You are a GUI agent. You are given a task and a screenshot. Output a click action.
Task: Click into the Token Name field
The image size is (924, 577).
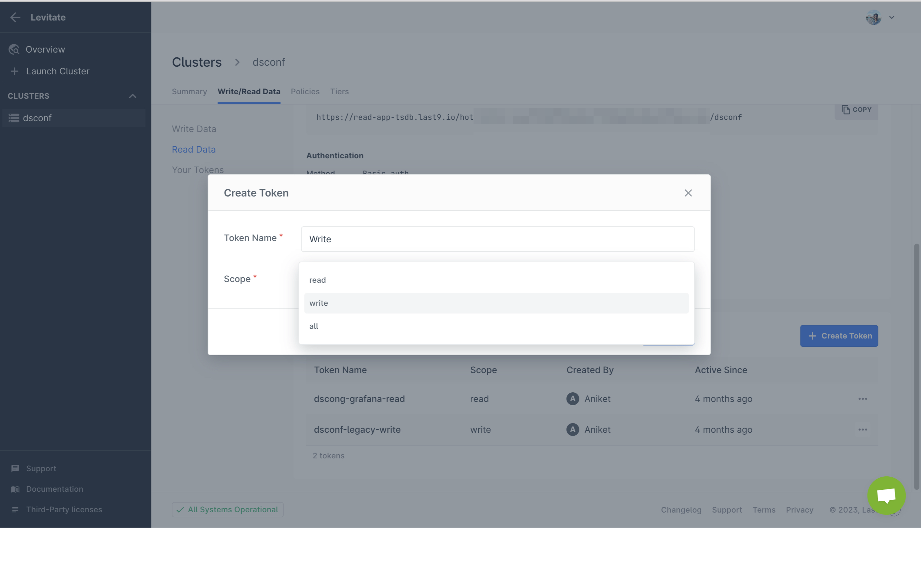[x=497, y=239]
